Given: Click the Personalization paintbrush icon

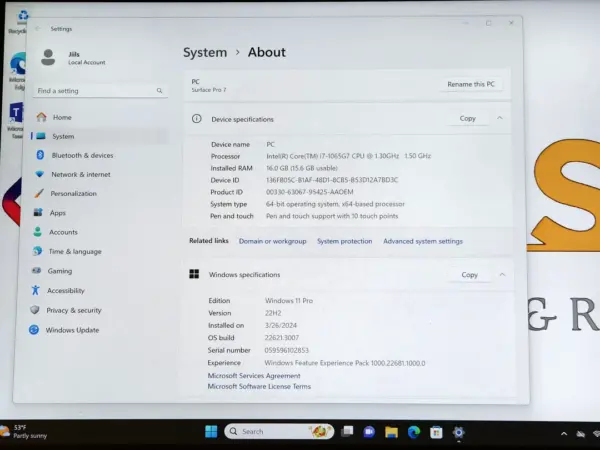Looking at the screenshot, I should click(39, 193).
